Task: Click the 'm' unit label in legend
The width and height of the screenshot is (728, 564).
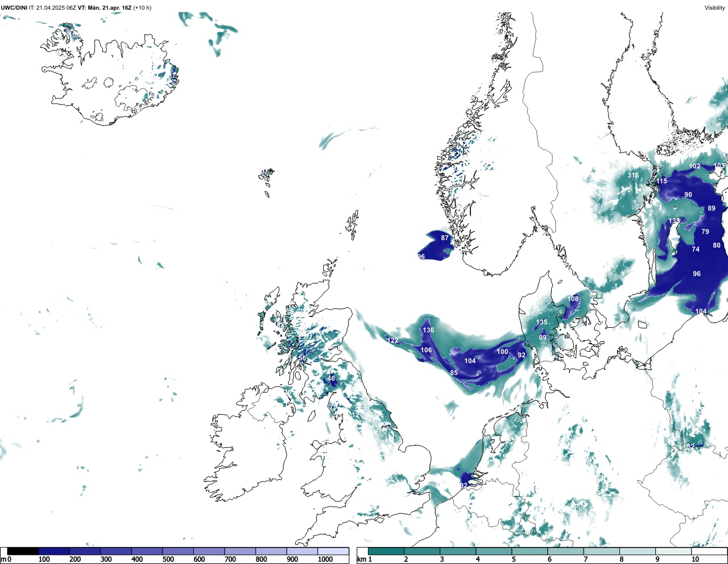Action: pos(3,559)
